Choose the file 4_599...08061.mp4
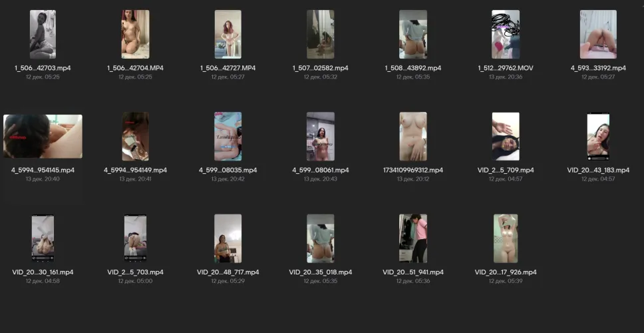The height and width of the screenshot is (333, 644). 320,137
